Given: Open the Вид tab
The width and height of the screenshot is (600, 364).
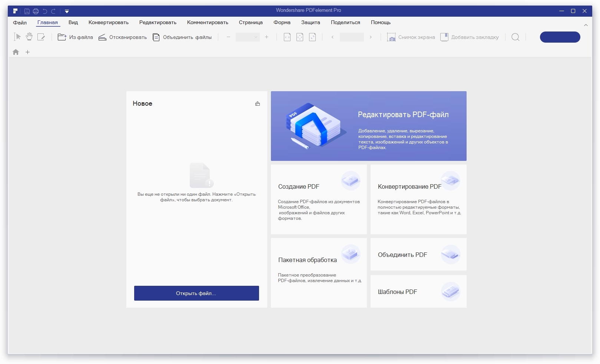Looking at the screenshot, I should click(x=73, y=23).
